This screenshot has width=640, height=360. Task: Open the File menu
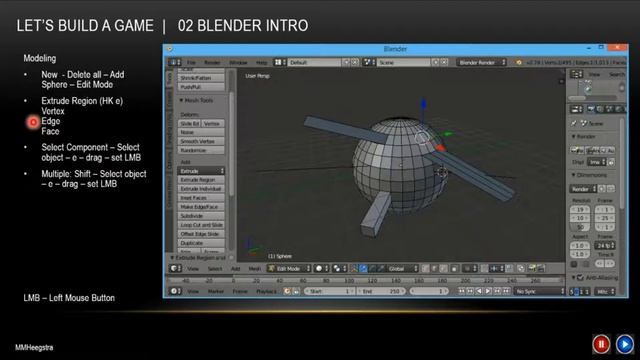(x=191, y=62)
